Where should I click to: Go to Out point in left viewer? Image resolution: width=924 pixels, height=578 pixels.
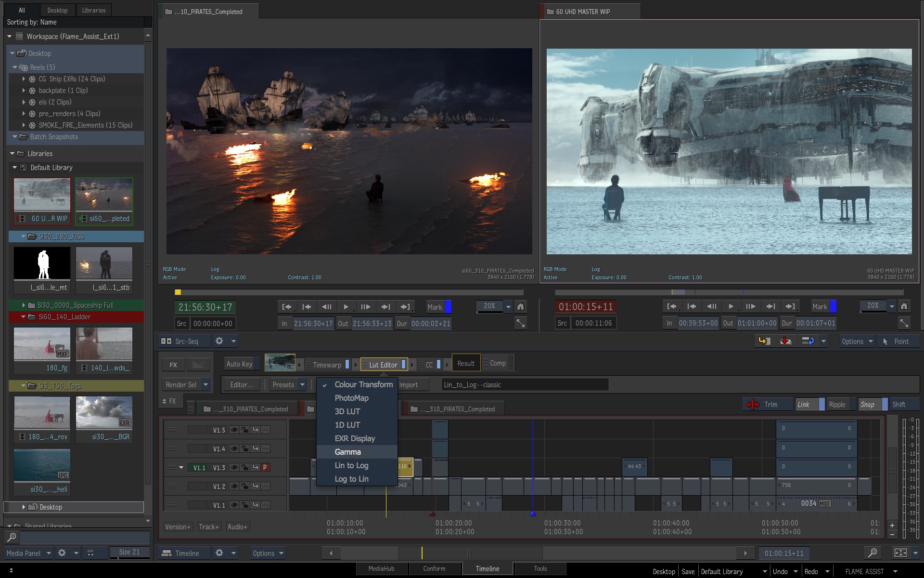[405, 307]
